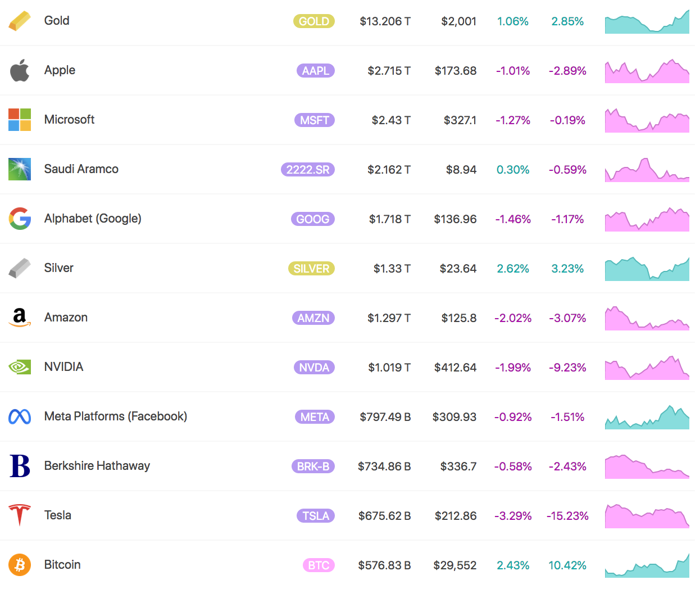Viewport: 700px width, 589px height.
Task: Click Silver's daily change 2.62%
Action: coord(513,269)
